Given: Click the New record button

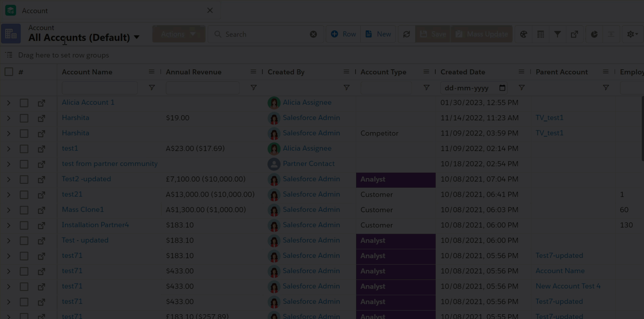Looking at the screenshot, I should 378,34.
